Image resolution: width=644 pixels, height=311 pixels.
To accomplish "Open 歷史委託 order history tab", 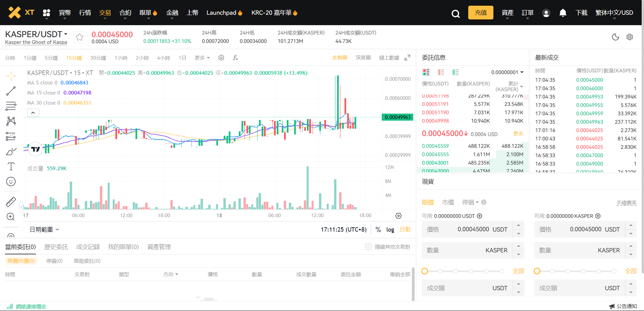I will (x=56, y=247).
